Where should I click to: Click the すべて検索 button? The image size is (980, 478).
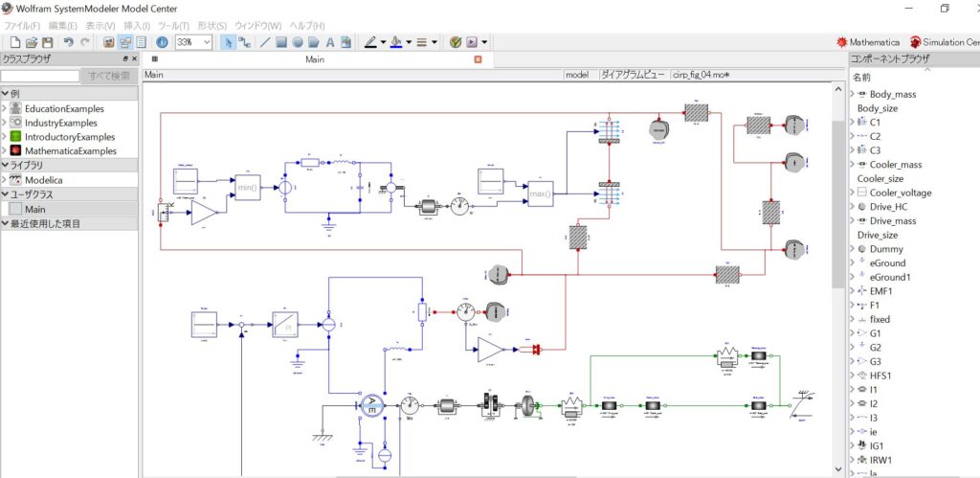pos(108,75)
